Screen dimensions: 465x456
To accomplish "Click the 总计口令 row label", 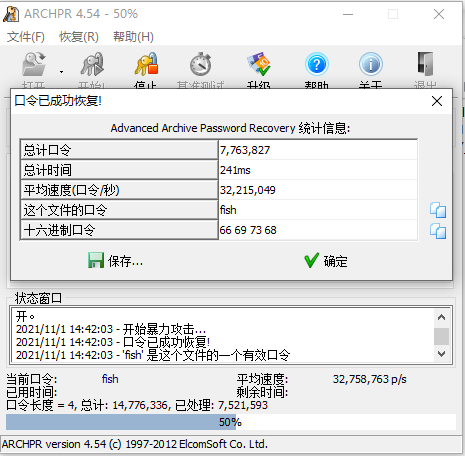I will click(x=119, y=150).
